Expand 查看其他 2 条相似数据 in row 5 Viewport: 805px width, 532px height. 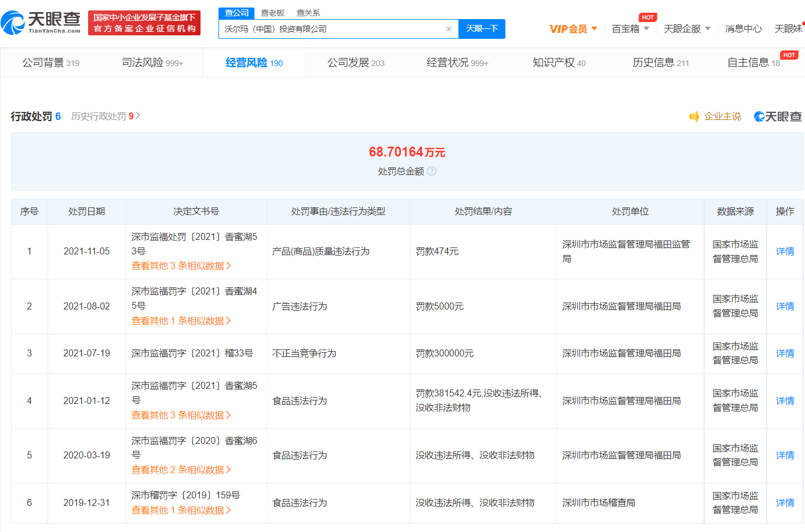[181, 469]
